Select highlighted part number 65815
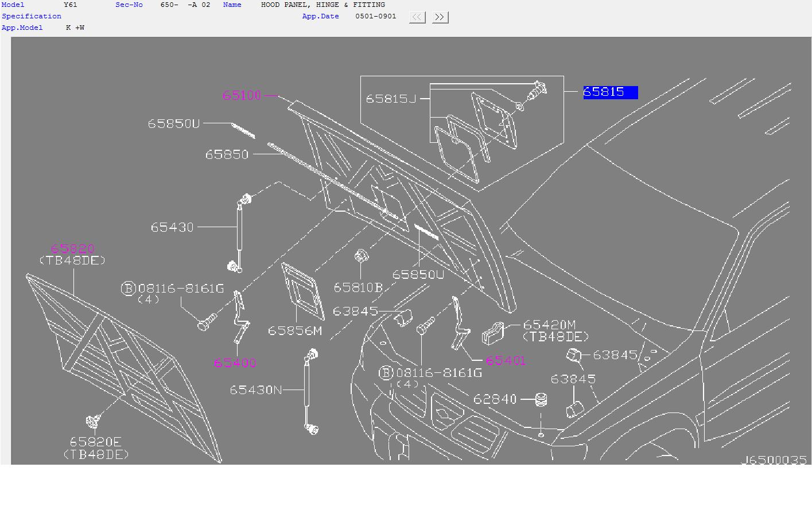This screenshot has width=812, height=510. (x=611, y=92)
